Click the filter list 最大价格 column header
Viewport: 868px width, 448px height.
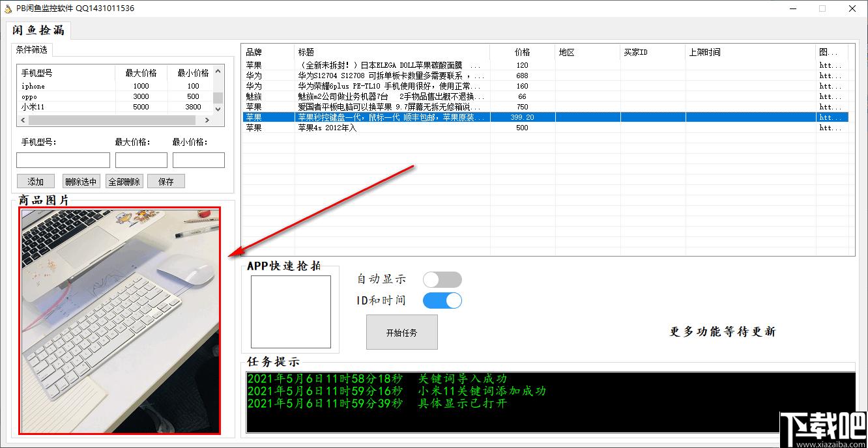tap(141, 73)
